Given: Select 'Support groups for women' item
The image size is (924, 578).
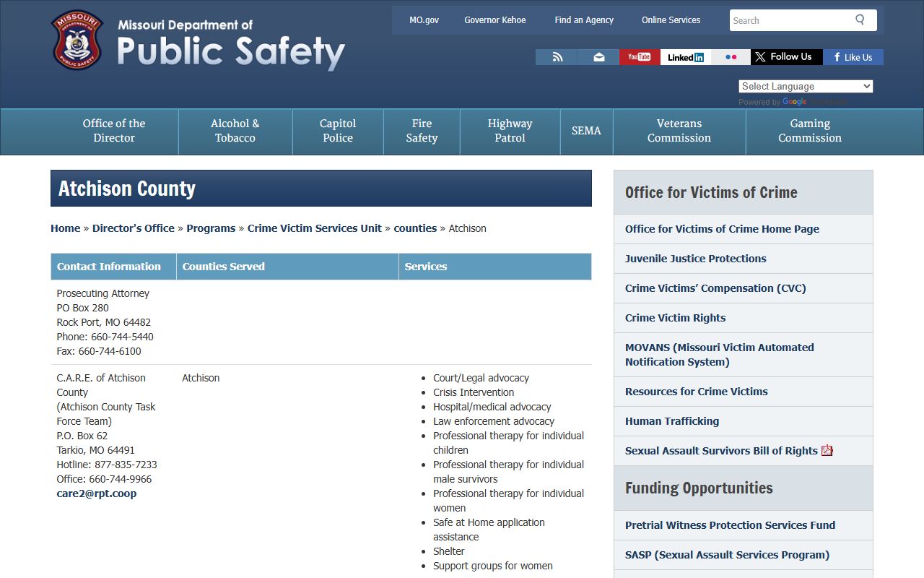Looking at the screenshot, I should (493, 566).
